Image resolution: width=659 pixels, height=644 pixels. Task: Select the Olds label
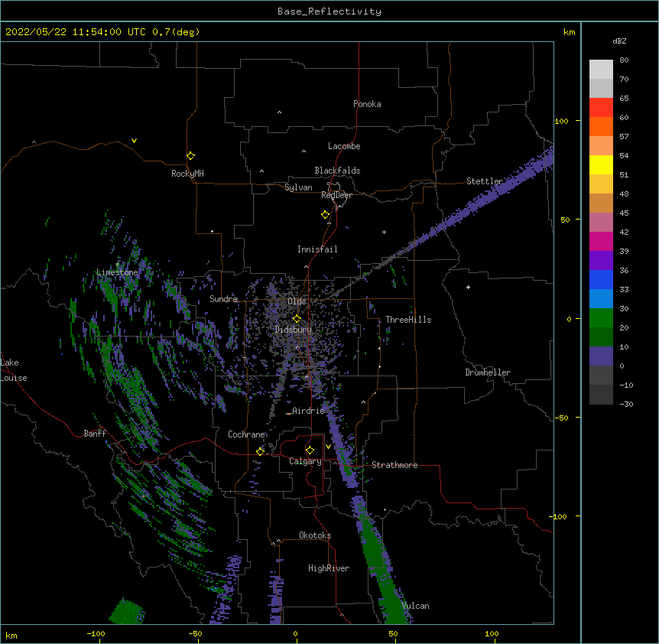(x=297, y=301)
